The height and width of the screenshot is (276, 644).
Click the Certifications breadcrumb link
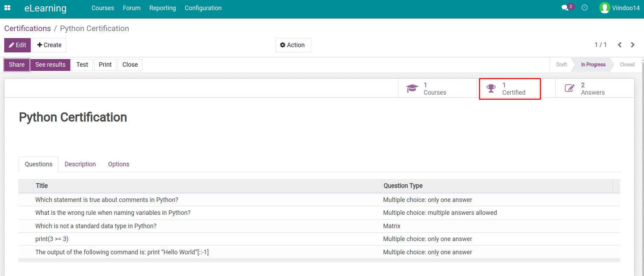pyautogui.click(x=27, y=29)
